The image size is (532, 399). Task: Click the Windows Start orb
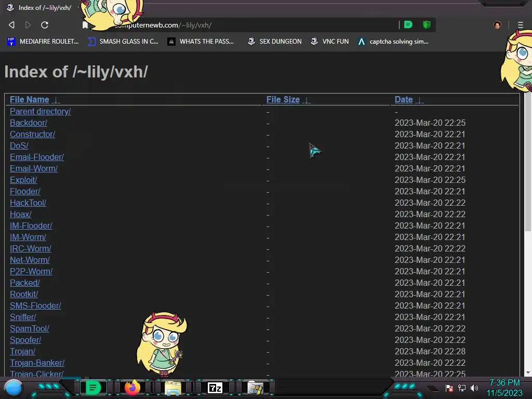click(14, 388)
